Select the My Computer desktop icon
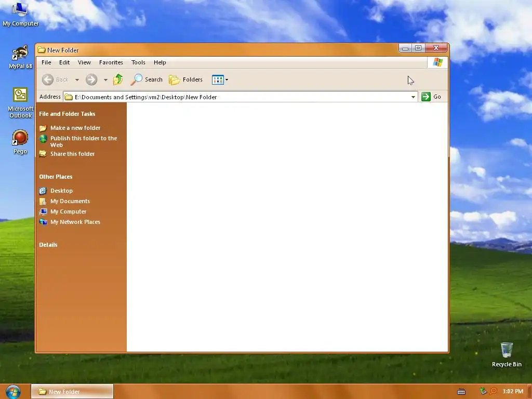The height and width of the screenshot is (399, 532). pyautogui.click(x=20, y=14)
